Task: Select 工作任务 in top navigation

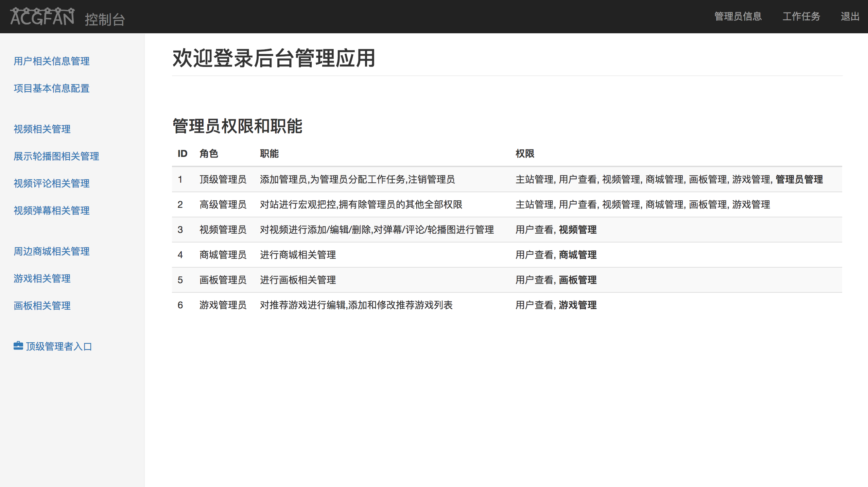Action: click(x=801, y=16)
